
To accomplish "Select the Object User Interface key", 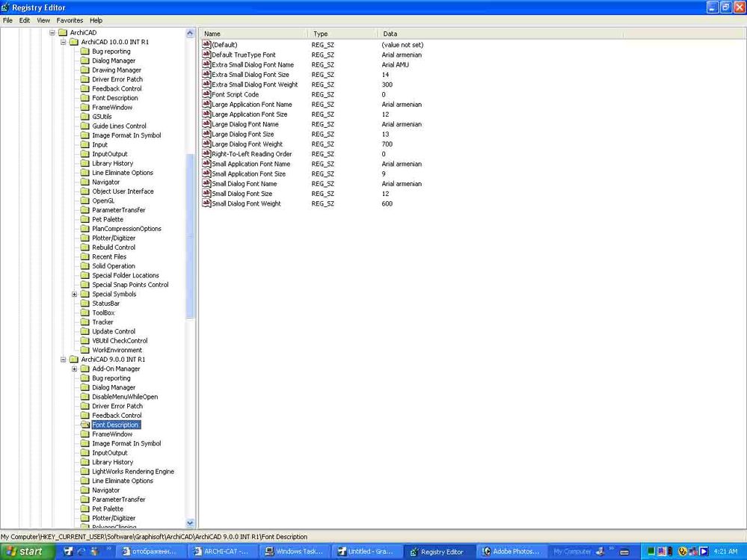I will 123,191.
